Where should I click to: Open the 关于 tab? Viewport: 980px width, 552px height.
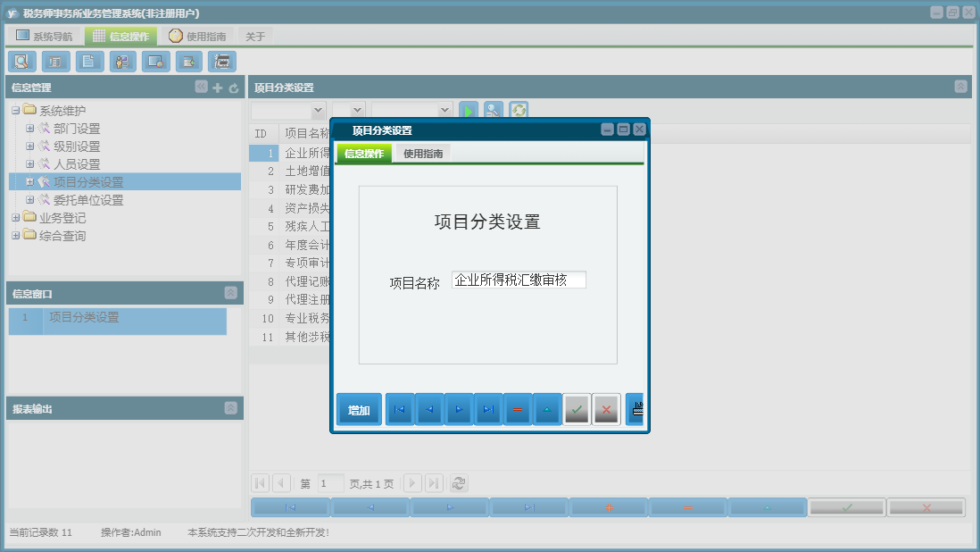pos(255,37)
